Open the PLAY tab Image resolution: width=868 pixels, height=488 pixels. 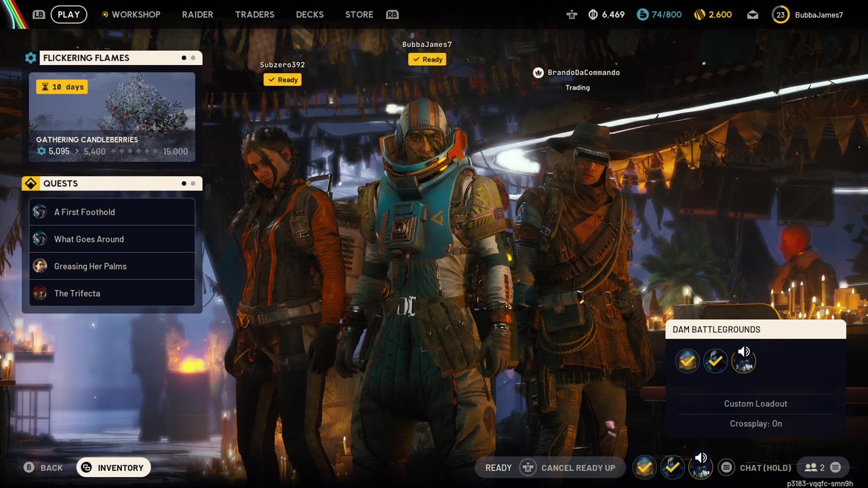pyautogui.click(x=68, y=14)
